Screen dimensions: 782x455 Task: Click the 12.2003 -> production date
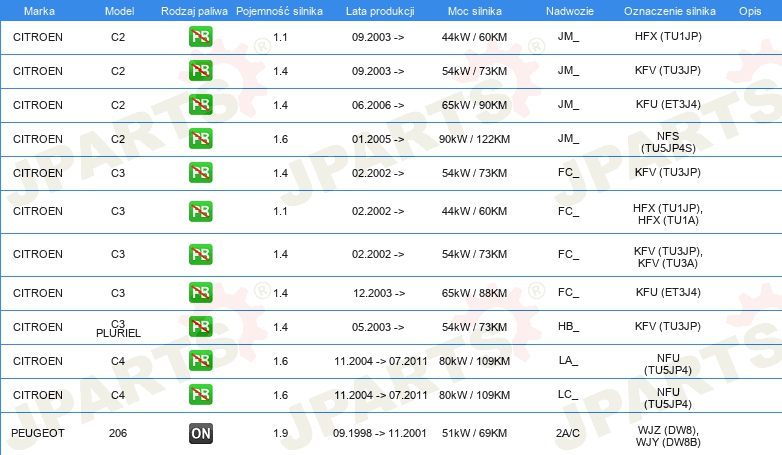379,293
